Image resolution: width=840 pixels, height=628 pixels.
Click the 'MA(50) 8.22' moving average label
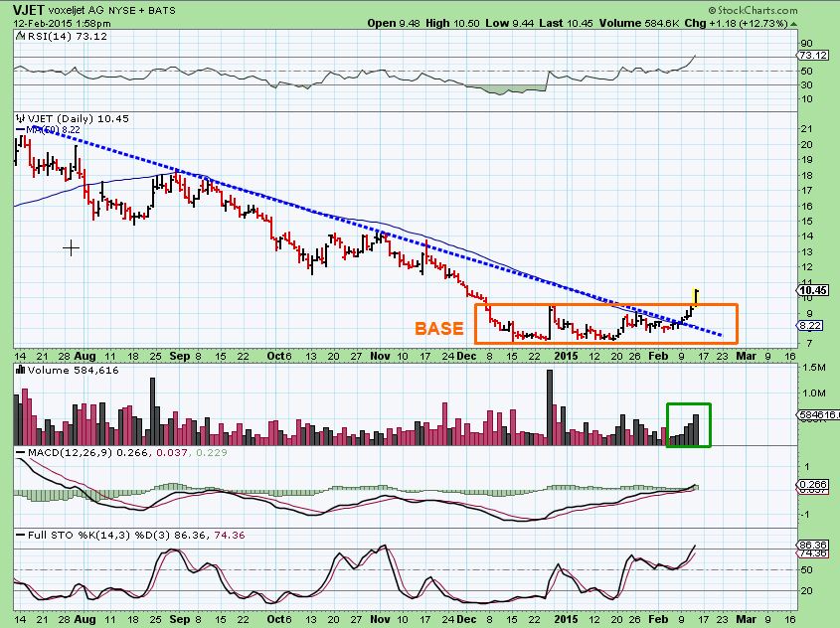click(x=53, y=130)
